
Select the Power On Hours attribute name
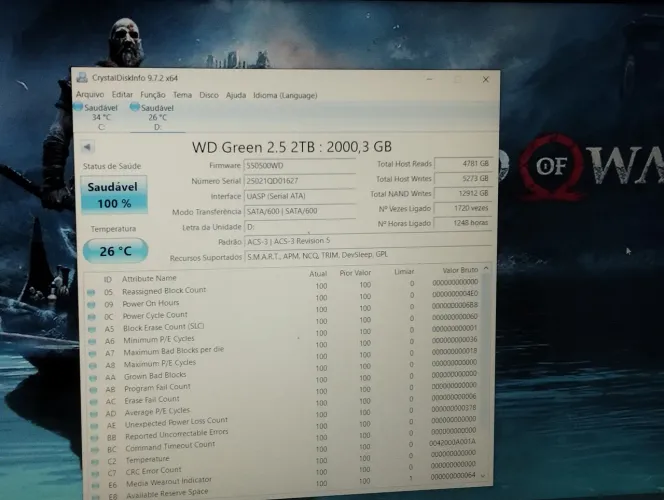click(151, 303)
